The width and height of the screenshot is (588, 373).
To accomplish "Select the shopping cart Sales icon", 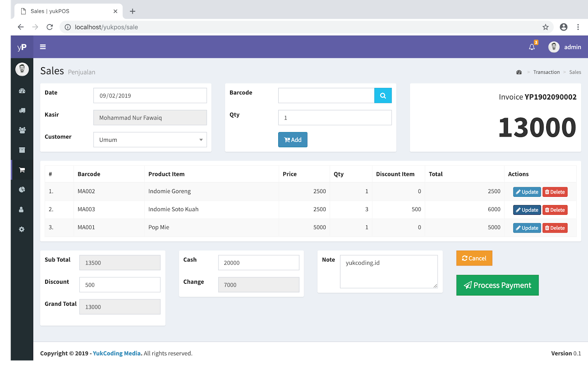I will 22,170.
